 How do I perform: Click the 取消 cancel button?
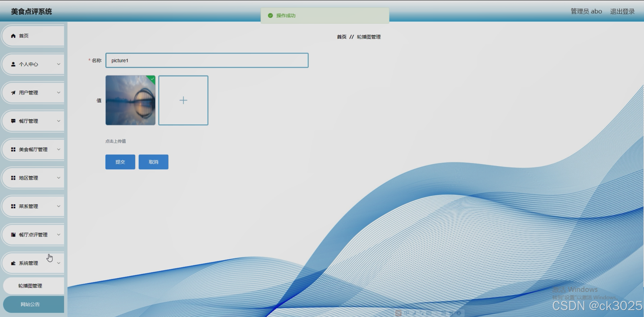point(153,162)
